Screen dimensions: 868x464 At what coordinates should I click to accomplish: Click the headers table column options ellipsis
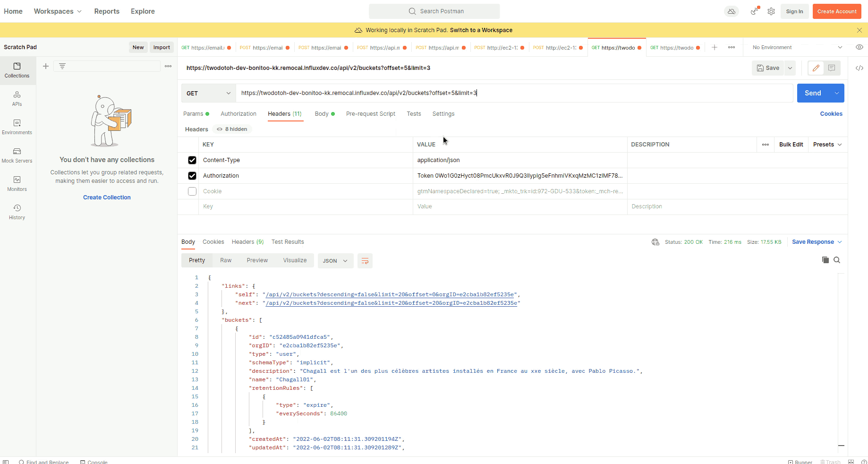[766, 145]
